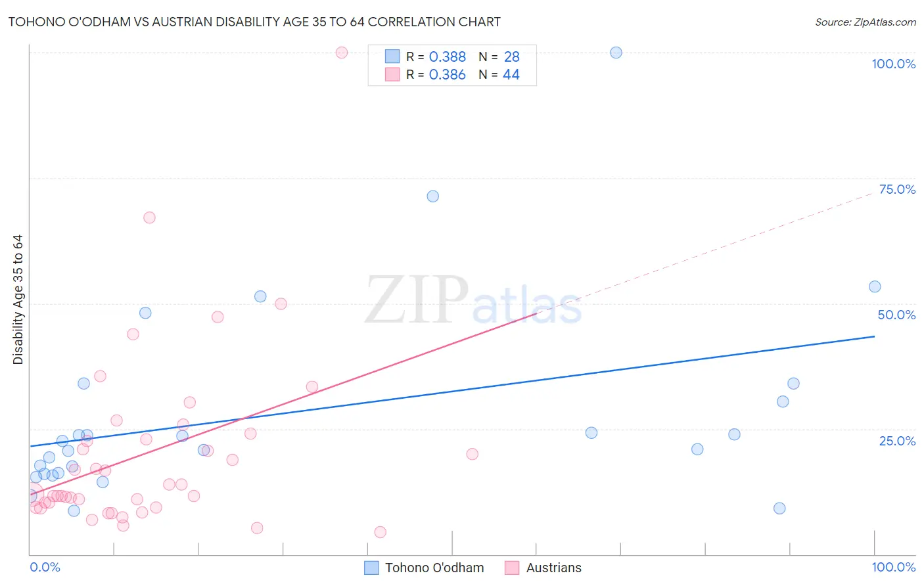
Task: Click the 100.0% x-axis tick label
Action: [x=894, y=567]
